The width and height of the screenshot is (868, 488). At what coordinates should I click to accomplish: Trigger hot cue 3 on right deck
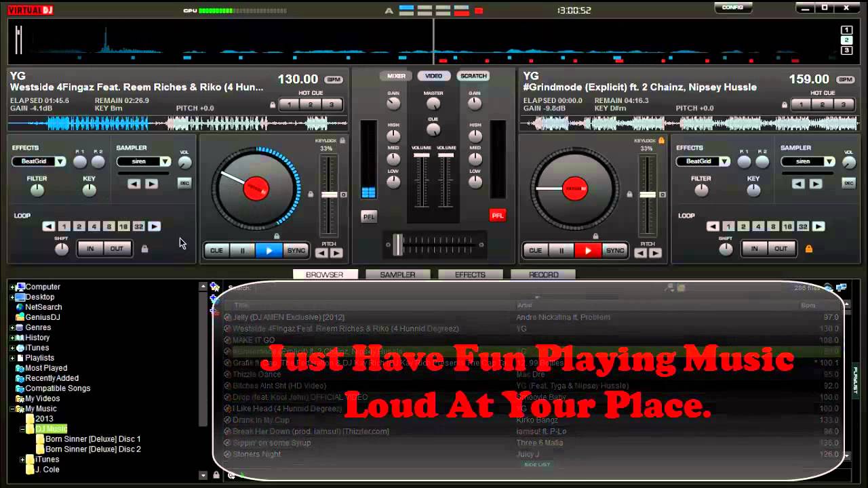tap(843, 105)
